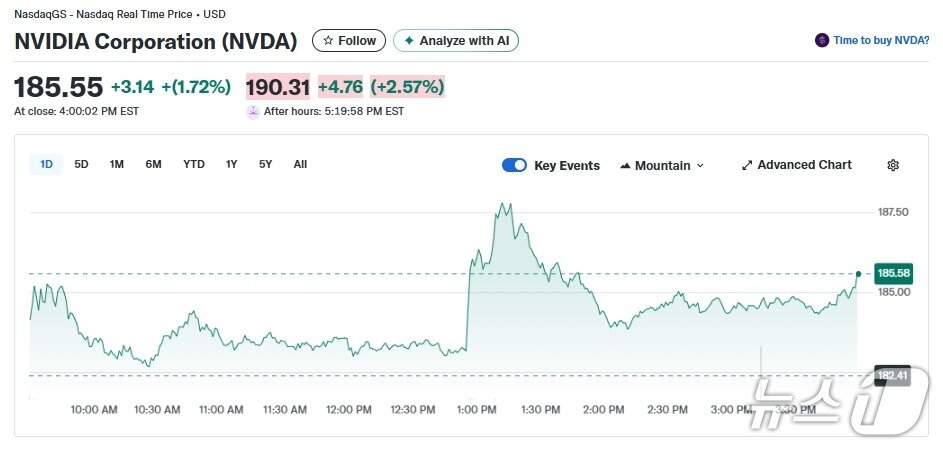Show the 1M chart range
943x449 pixels.
[x=117, y=164]
